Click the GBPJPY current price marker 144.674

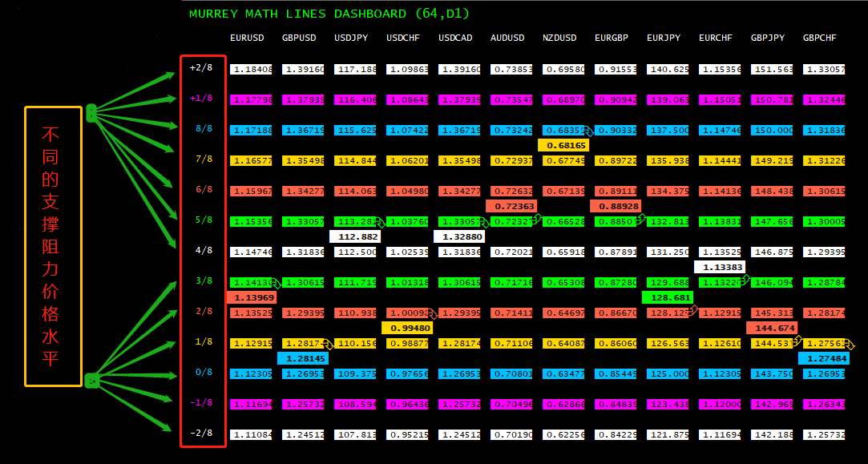(771, 328)
